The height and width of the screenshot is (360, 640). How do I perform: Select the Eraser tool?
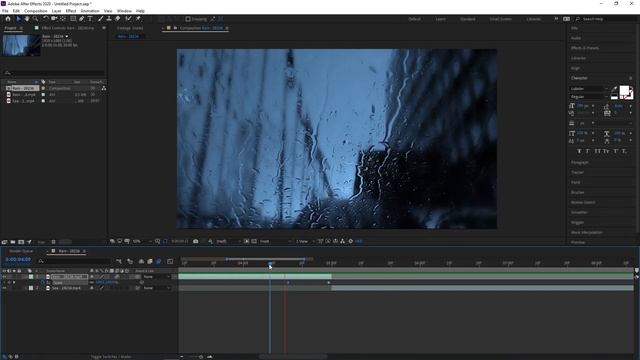(x=118, y=19)
